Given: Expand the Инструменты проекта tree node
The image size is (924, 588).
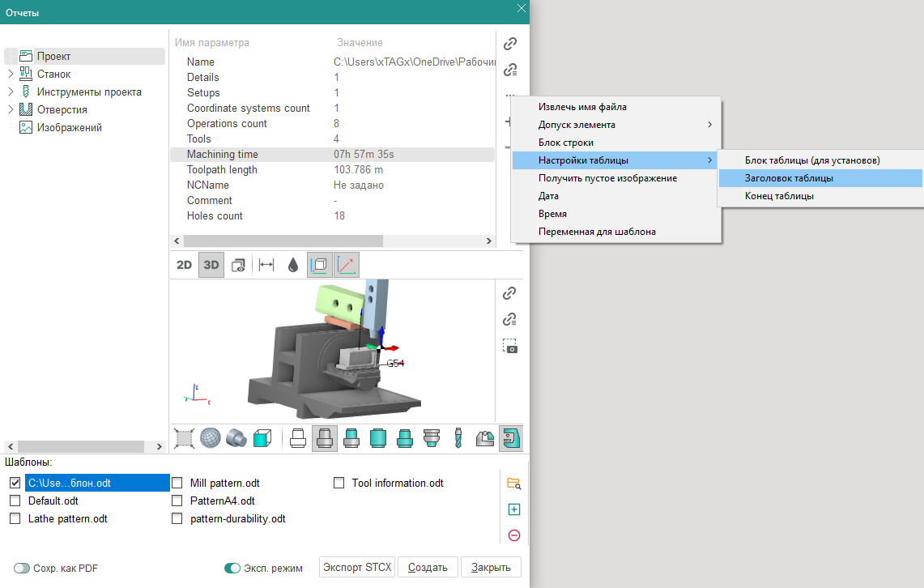Looking at the screenshot, I should (x=11, y=92).
